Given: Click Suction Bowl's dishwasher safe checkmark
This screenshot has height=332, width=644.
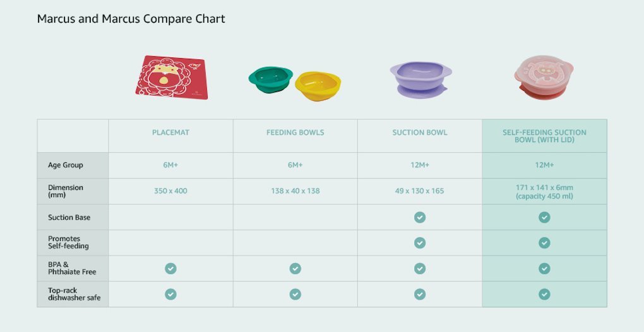Looking at the screenshot, I should (x=420, y=294).
